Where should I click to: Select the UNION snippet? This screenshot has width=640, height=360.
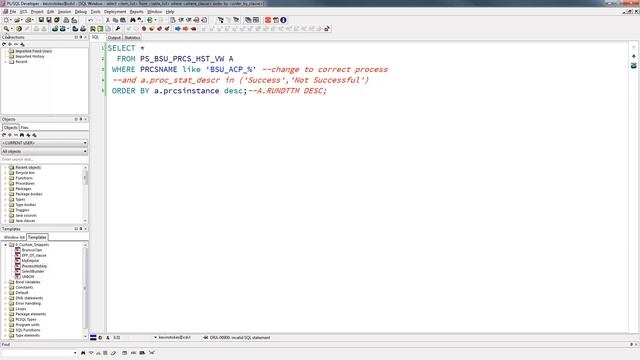pos(28,277)
